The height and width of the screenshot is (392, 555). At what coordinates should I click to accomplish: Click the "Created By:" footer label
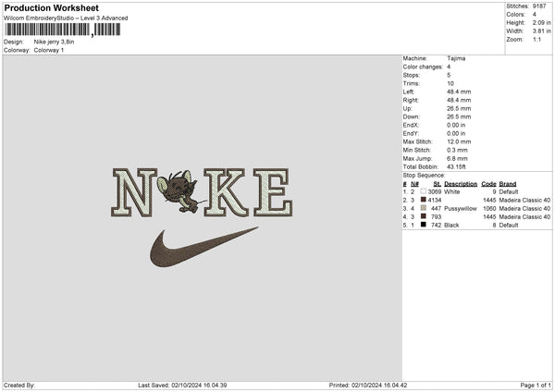tap(19, 385)
